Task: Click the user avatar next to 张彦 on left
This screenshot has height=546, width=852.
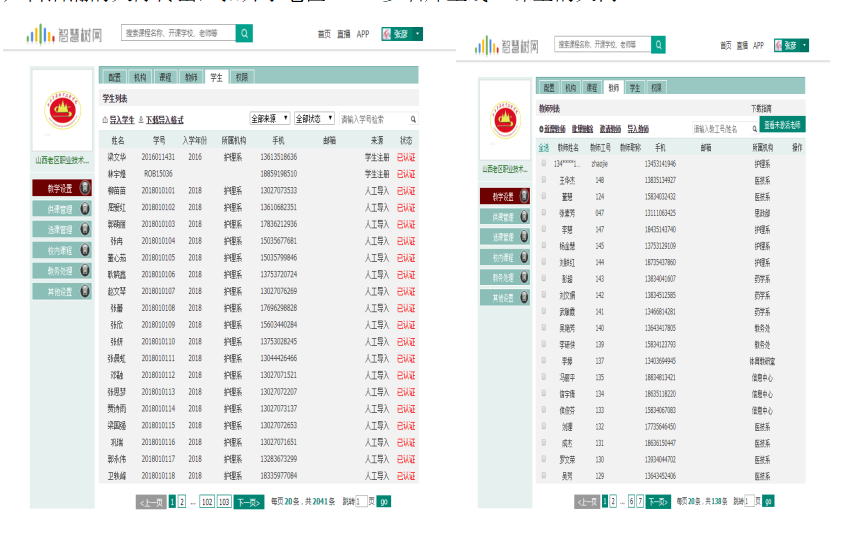Action: tap(386, 34)
